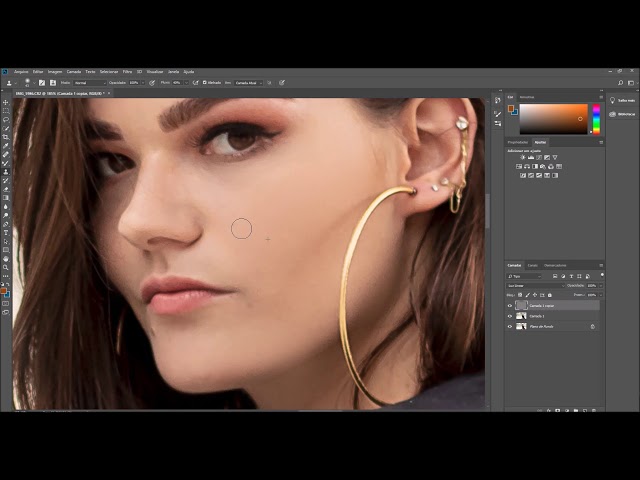Toggle visibility of Camada 1 layer
This screenshot has width=640, height=480.
(510, 316)
